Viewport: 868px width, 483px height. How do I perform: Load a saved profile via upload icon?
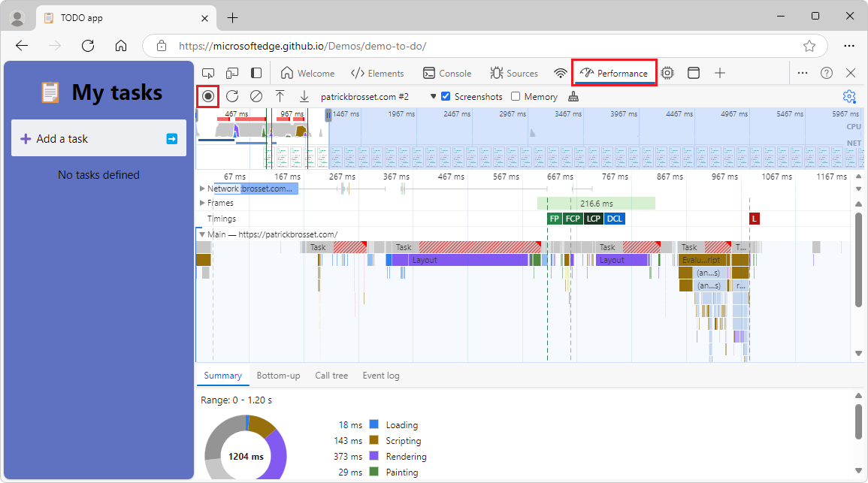click(280, 96)
